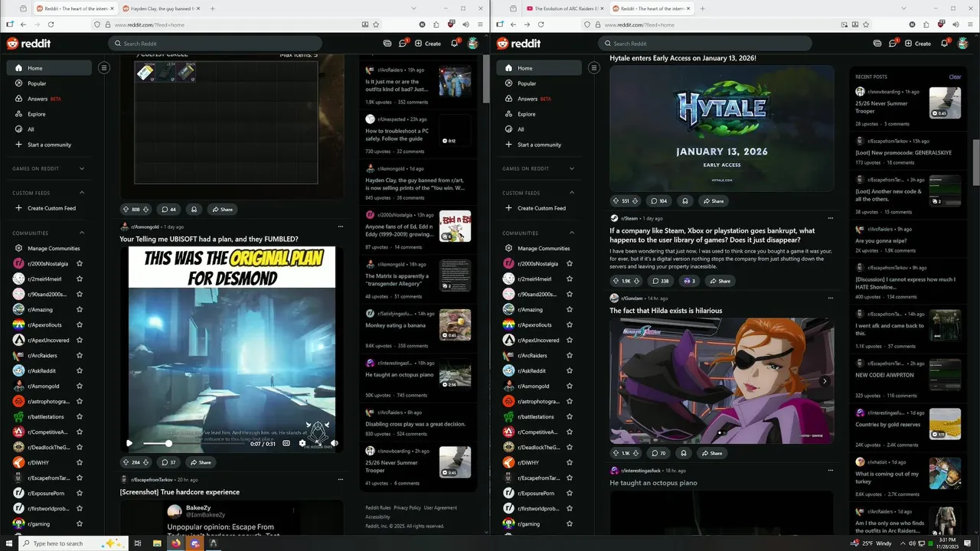Open notifications bell in right Reddit window
This screenshot has height=551, width=980.
944,44
